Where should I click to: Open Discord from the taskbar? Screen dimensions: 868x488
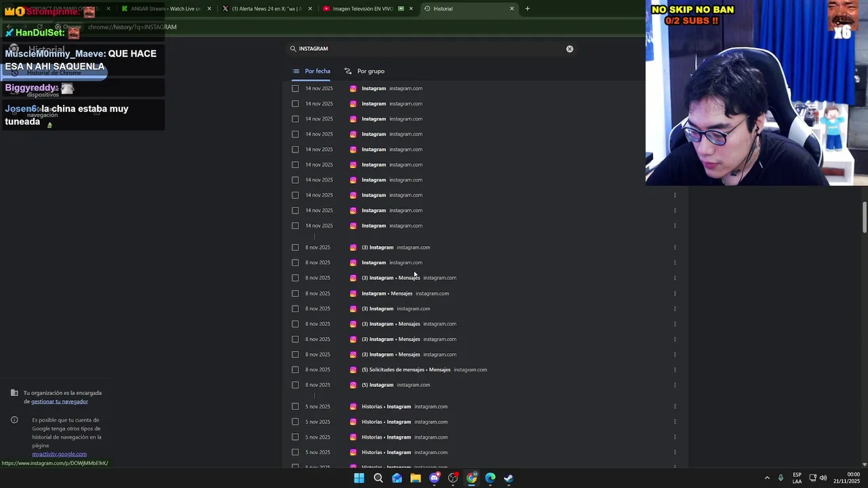435,478
